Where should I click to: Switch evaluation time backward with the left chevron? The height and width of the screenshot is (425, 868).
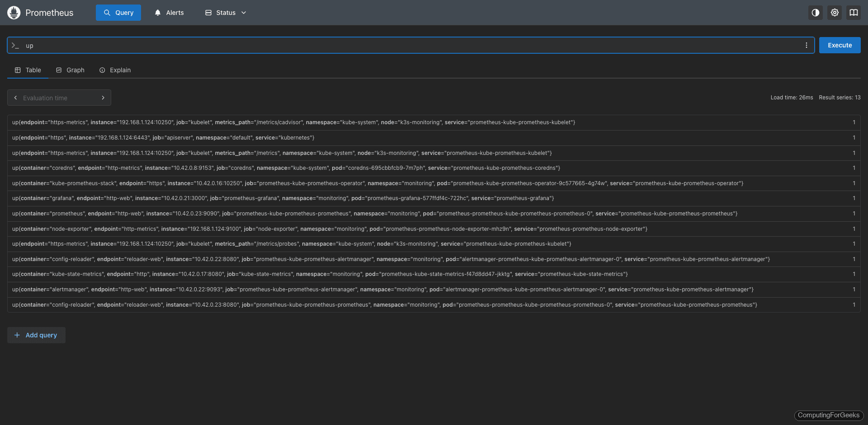point(16,98)
